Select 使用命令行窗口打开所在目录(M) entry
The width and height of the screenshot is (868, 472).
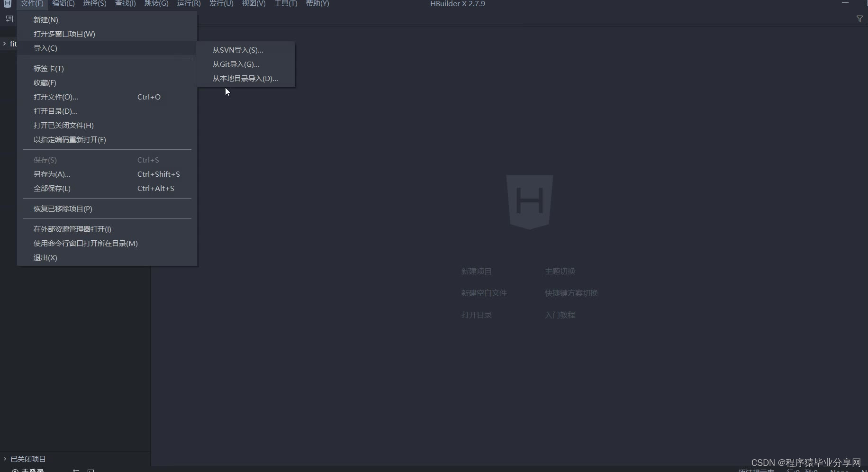pyautogui.click(x=107, y=243)
